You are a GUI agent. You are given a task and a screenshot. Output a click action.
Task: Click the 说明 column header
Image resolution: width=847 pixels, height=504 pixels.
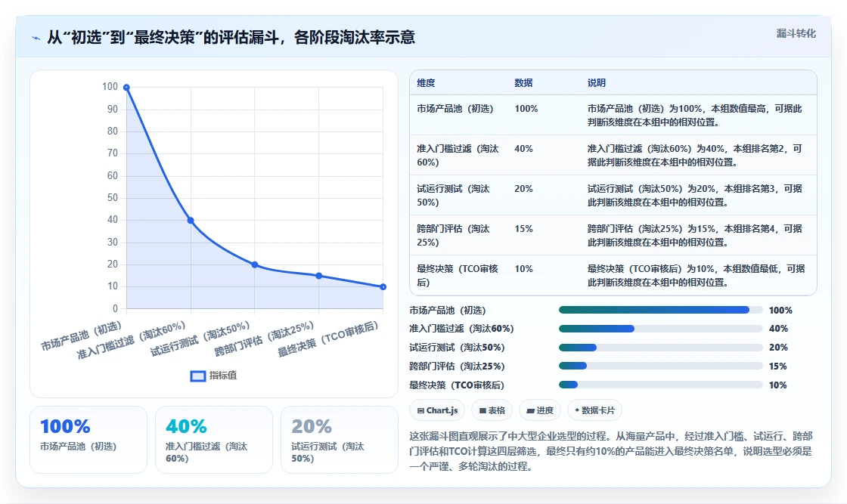(x=597, y=83)
